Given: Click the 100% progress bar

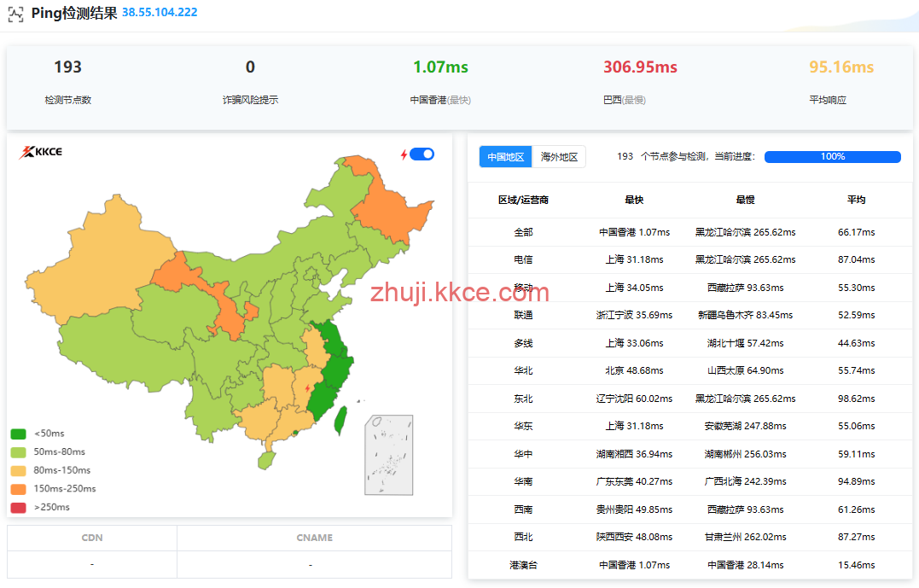Looking at the screenshot, I should click(832, 157).
